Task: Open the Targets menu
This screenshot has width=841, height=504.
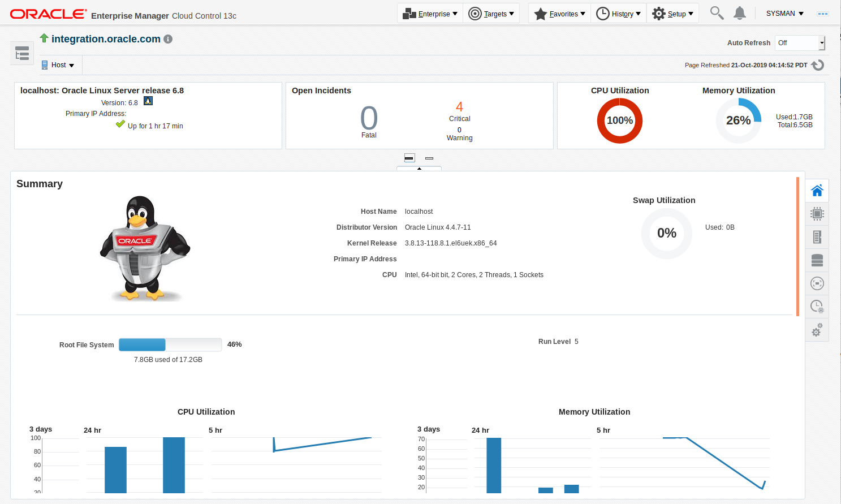Action: point(491,14)
